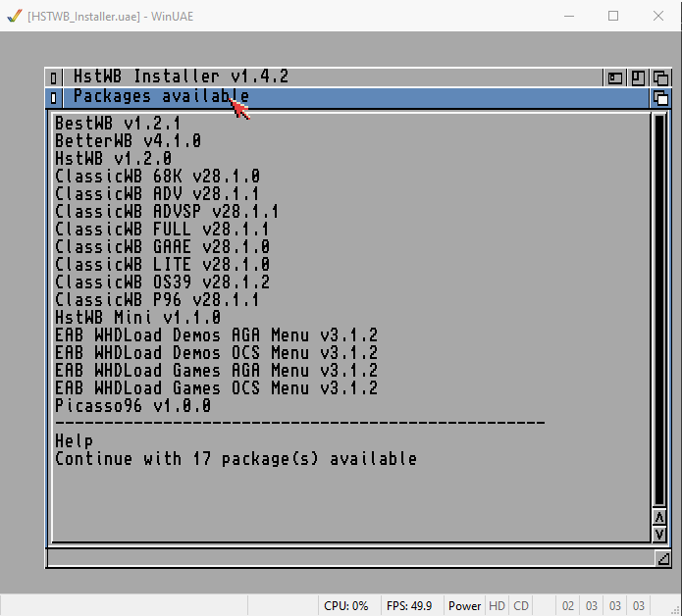Maximize the WinUAE window
This screenshot has height=616, width=682.
[x=613, y=16]
